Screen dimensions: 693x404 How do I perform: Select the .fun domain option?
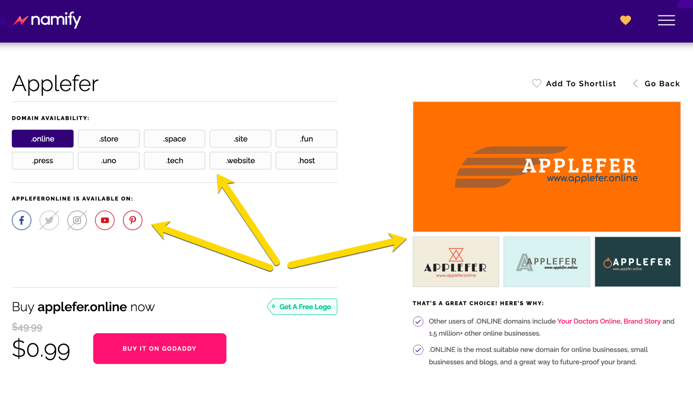[x=306, y=139]
